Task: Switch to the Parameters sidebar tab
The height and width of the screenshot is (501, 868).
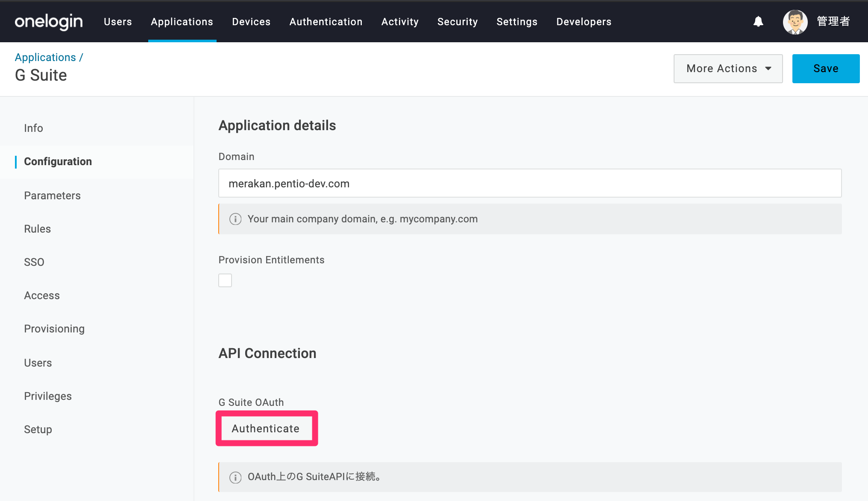Action: pos(52,195)
